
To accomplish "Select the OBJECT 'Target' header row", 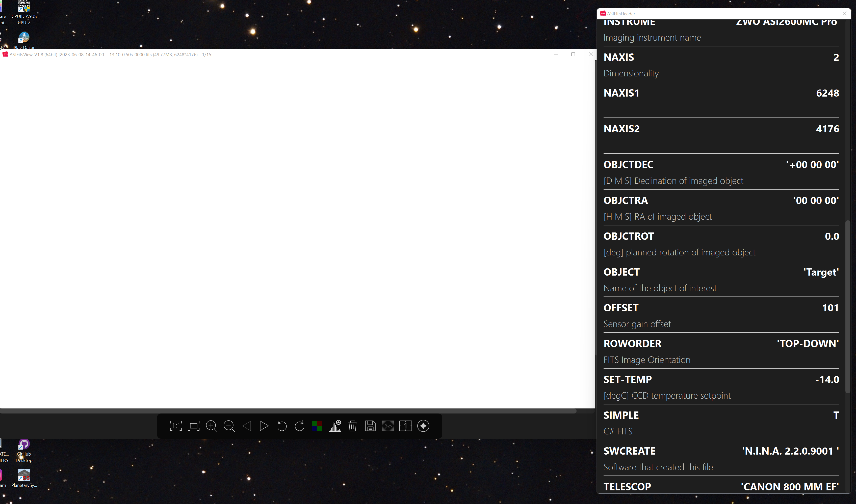I will 721,279.
